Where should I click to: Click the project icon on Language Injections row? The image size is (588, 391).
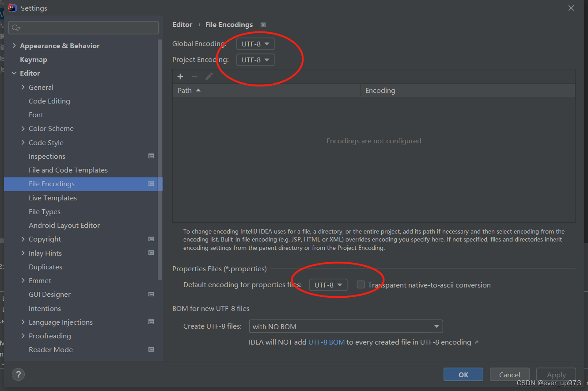[x=151, y=322]
